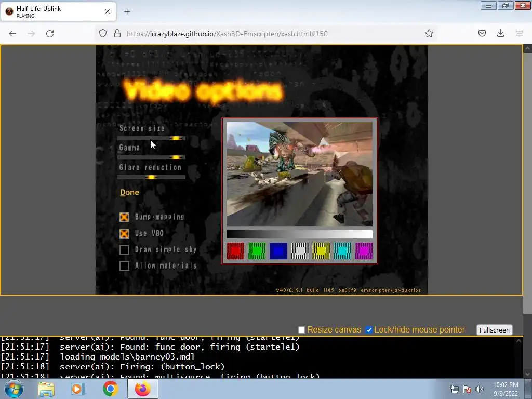Bookmark this page with the star icon

point(429,34)
